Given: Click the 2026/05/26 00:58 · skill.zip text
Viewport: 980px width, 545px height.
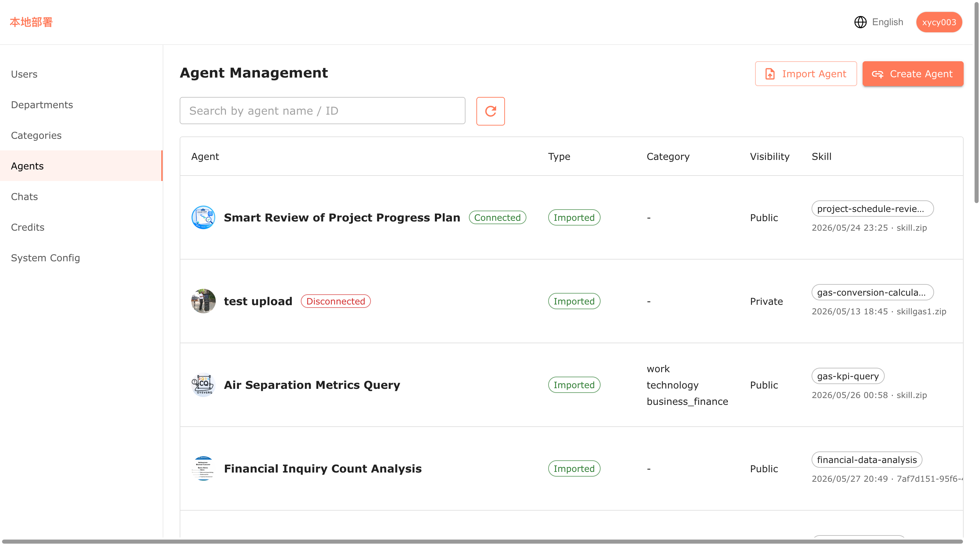Looking at the screenshot, I should [x=869, y=395].
